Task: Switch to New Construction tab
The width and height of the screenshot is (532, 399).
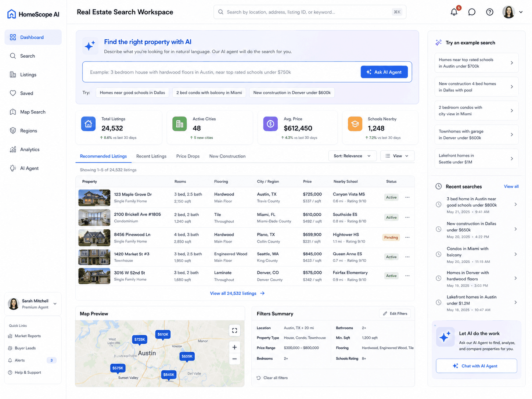Action: point(227,156)
